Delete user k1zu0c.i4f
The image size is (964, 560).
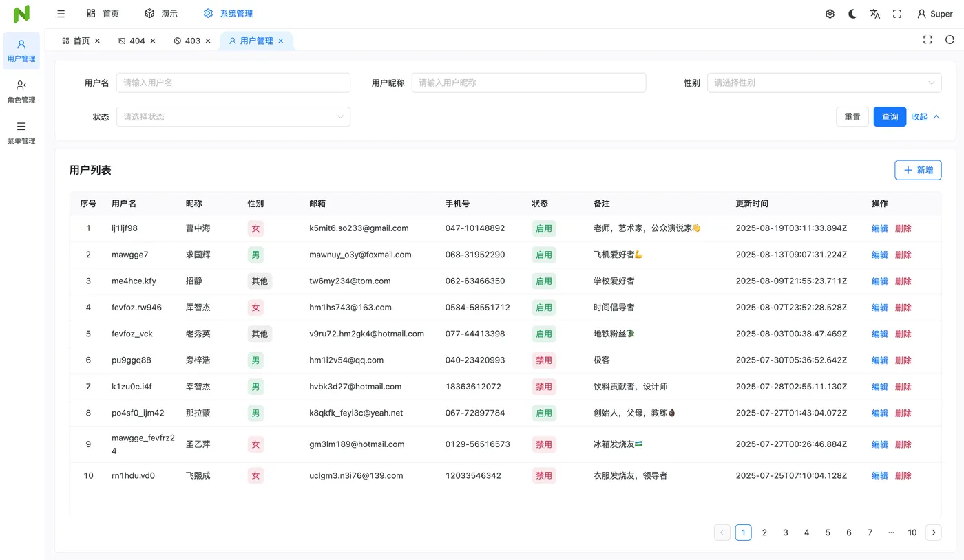[903, 387]
